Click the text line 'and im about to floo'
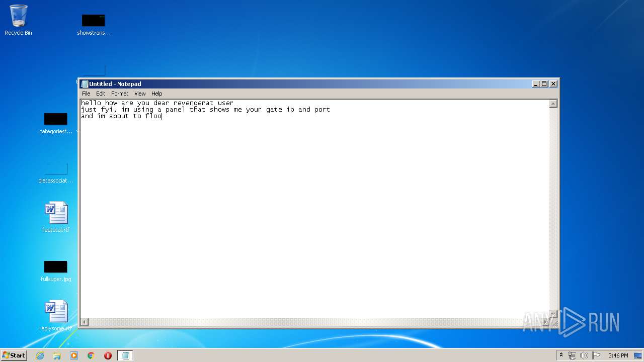Screen dimensions: 644x362 (x=121, y=116)
